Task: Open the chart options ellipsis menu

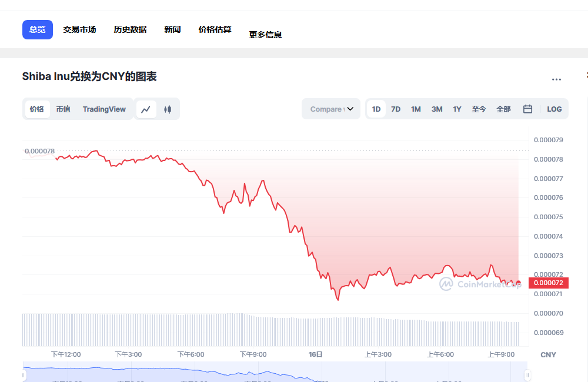Action: (556, 79)
